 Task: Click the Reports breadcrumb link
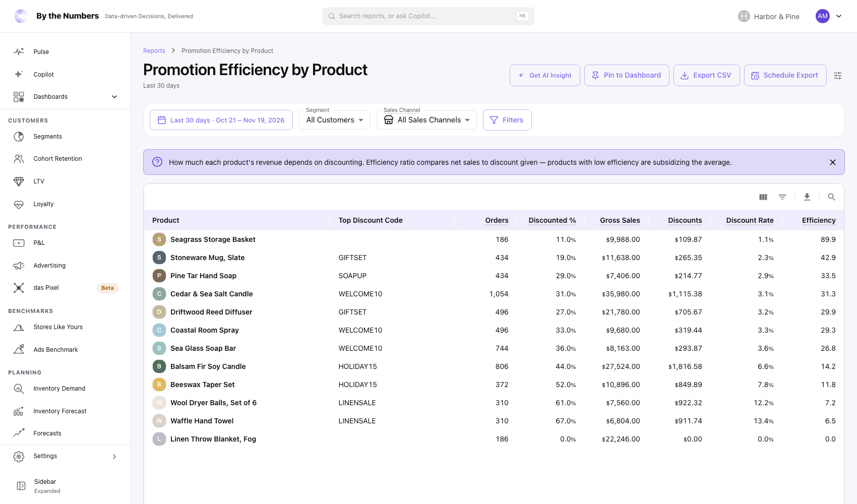coord(154,51)
